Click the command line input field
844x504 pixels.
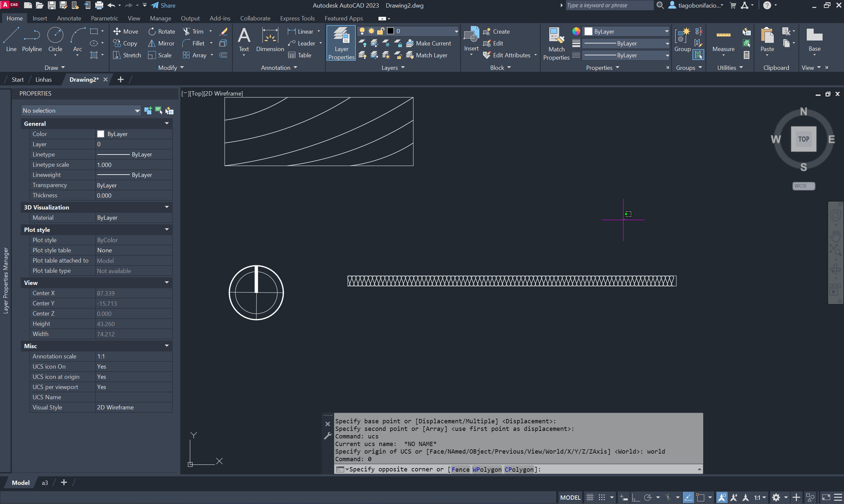pos(612,469)
